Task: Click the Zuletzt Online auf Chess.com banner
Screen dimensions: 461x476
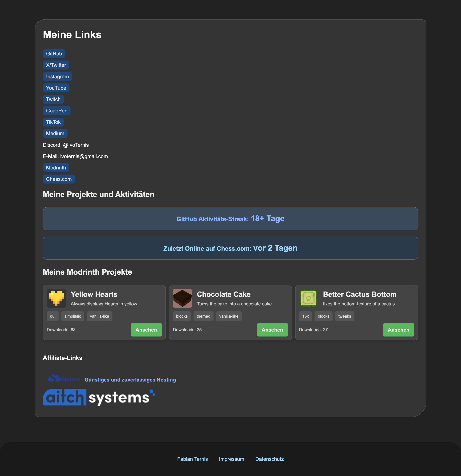Action: coord(230,248)
